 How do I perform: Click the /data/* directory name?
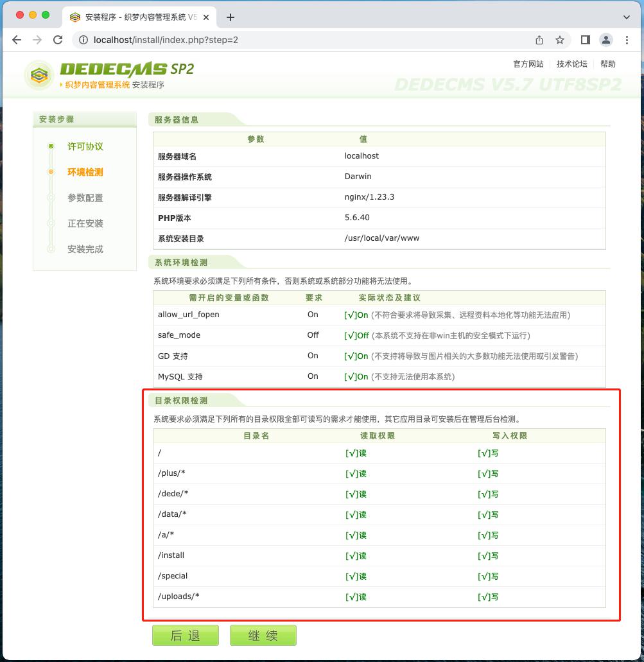click(x=172, y=514)
